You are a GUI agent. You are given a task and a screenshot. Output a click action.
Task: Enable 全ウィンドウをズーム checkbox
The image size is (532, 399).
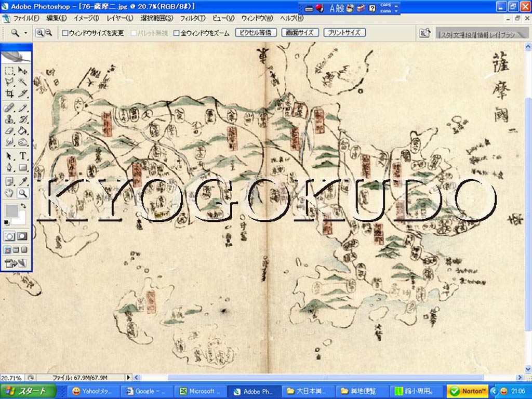(177, 33)
